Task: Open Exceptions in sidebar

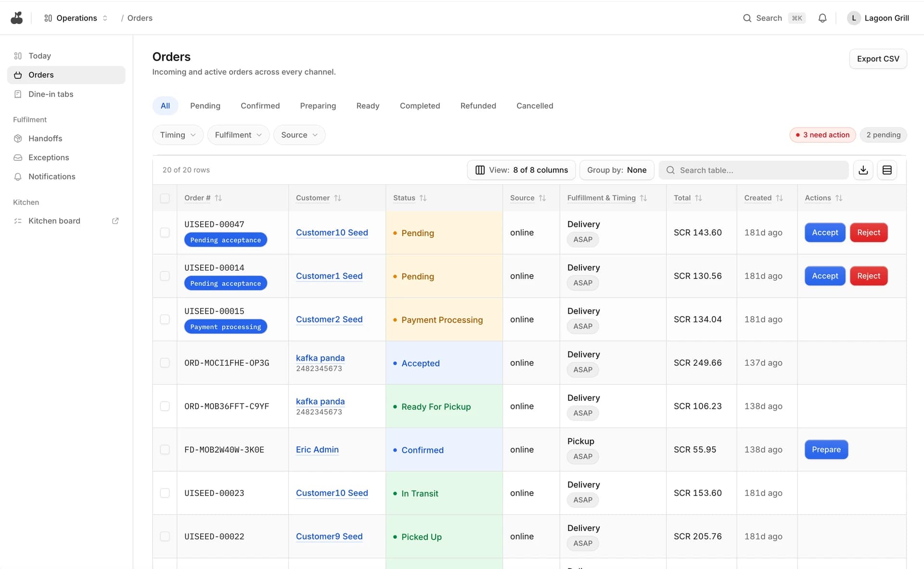Action: (66, 157)
